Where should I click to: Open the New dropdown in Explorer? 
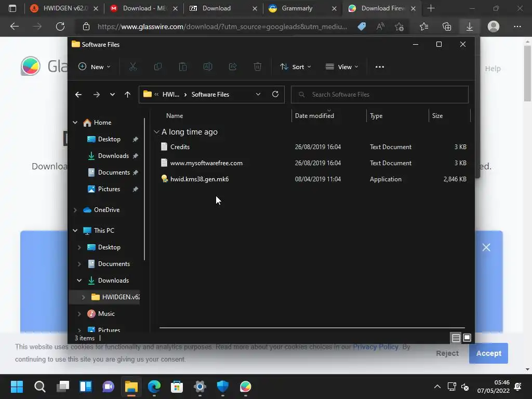[95, 67]
